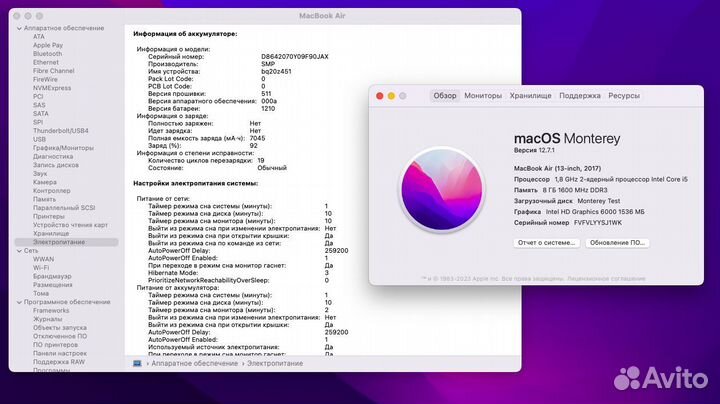This screenshot has height=404, width=720.
Task: Select SAS in the sidebar
Action: (39, 105)
